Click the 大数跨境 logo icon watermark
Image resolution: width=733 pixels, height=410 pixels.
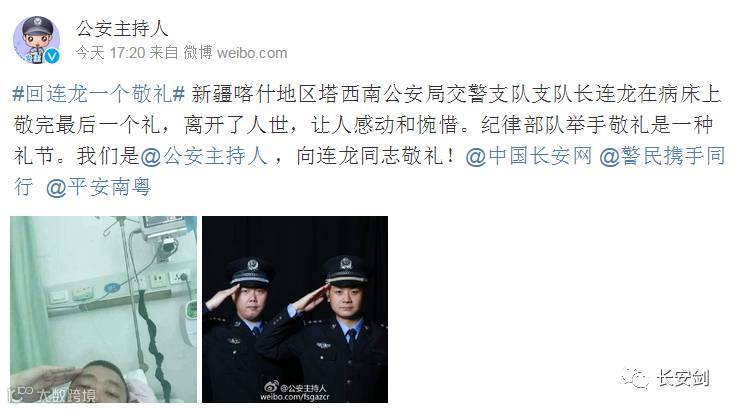[x=21, y=394]
